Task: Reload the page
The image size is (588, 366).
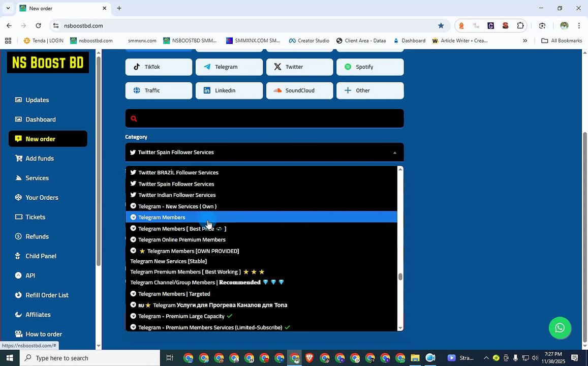Action: [x=38, y=25]
